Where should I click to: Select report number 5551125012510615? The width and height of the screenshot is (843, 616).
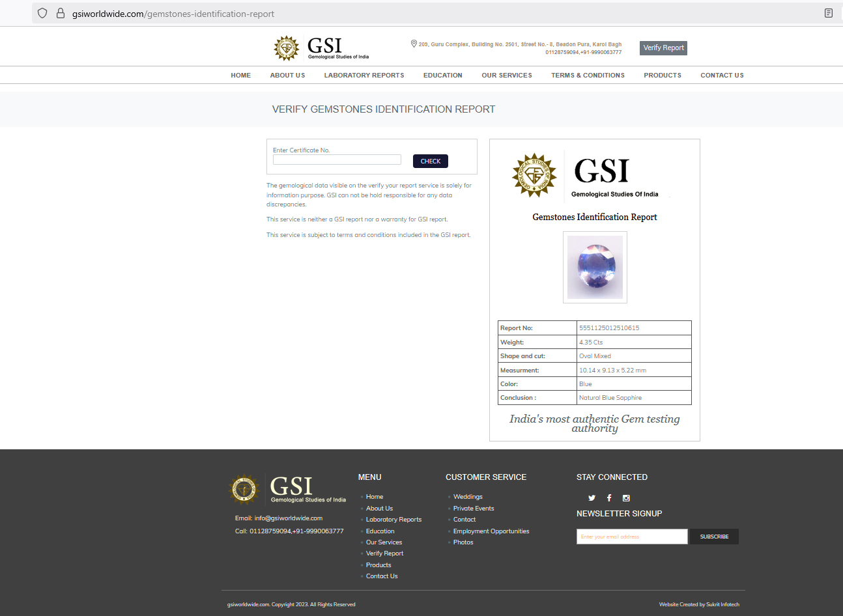(609, 328)
